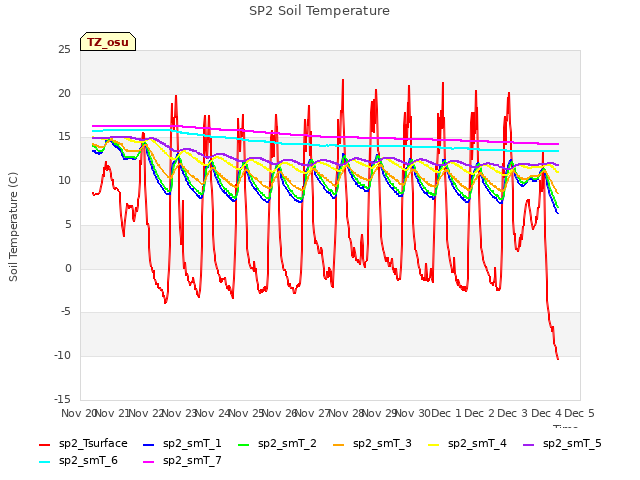This screenshot has width=640, height=480.
Task: Click the -15 y-axis tick label
Action: [x=62, y=399]
